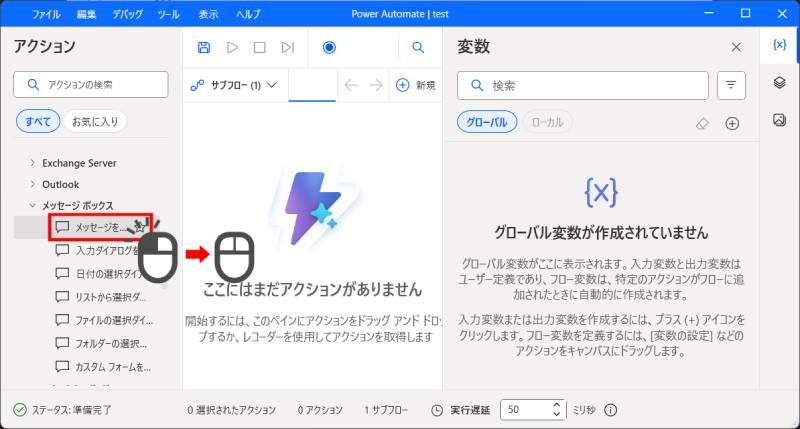This screenshot has width=800, height=429.
Task: Save the flow with the save icon
Action: [x=204, y=47]
